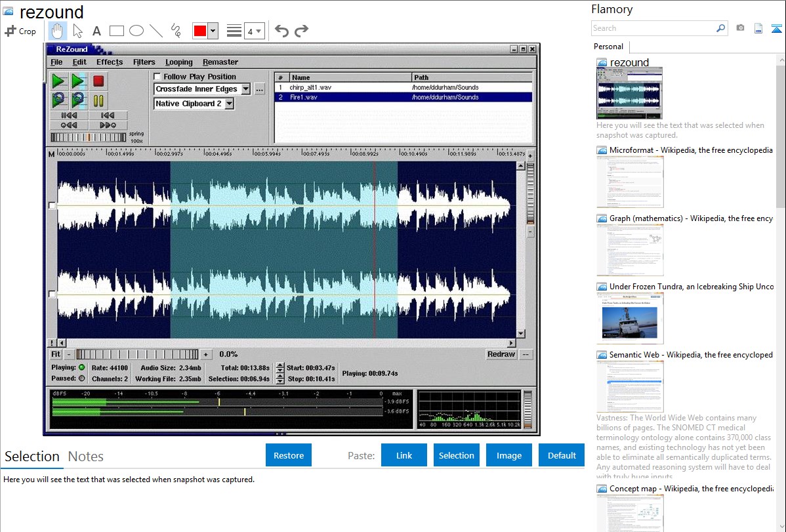Click the Fit zoom button in ReZound
The image size is (786, 532).
coord(56,354)
